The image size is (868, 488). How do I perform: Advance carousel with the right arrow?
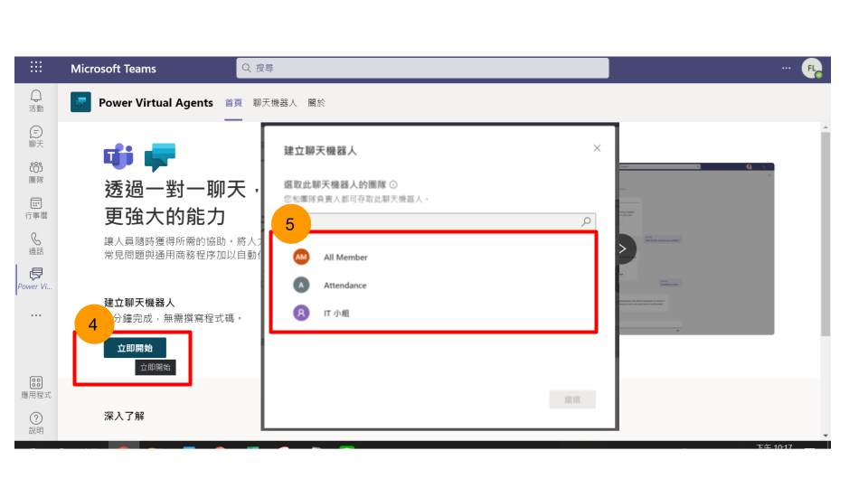623,249
